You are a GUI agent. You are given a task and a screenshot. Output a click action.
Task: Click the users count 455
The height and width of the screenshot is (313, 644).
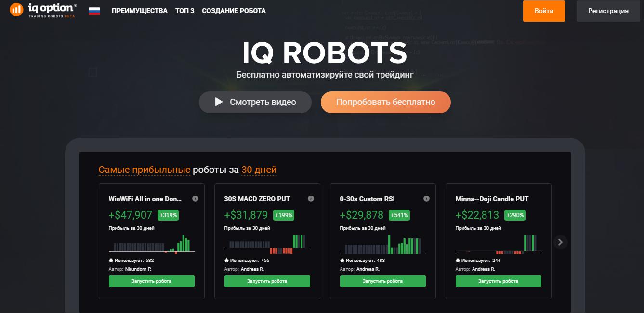tap(265, 261)
